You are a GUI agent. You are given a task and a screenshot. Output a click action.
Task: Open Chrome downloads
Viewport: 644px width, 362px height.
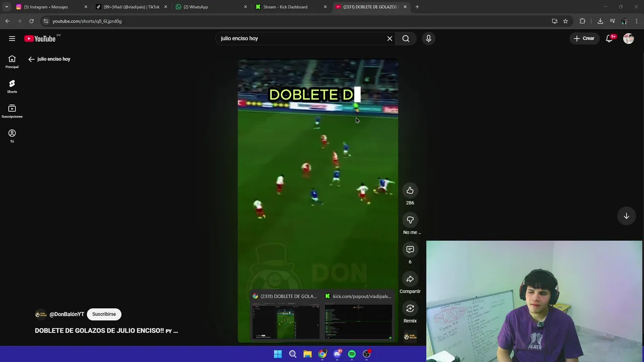tap(600, 21)
